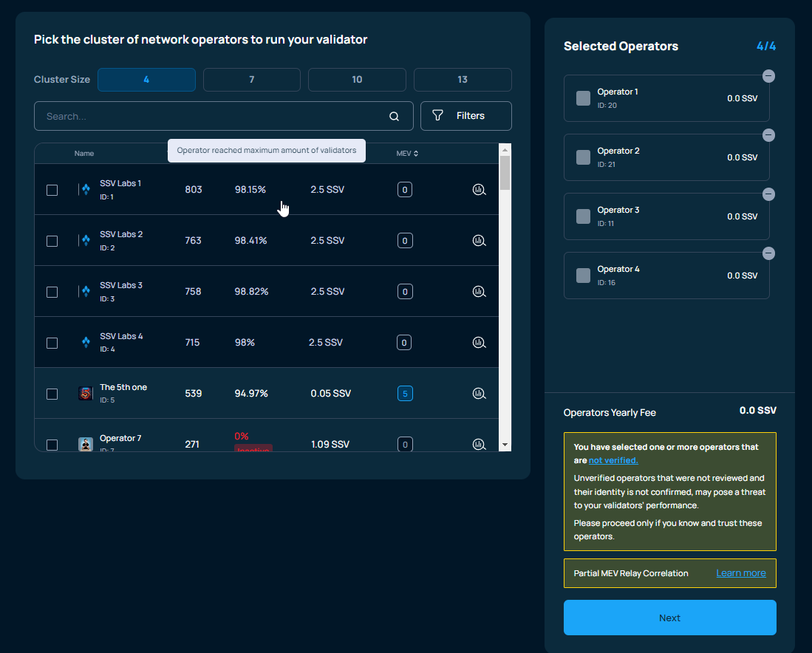The height and width of the screenshot is (653, 812).
Task: Click Operator 2 placeholder avatar
Action: [583, 157]
